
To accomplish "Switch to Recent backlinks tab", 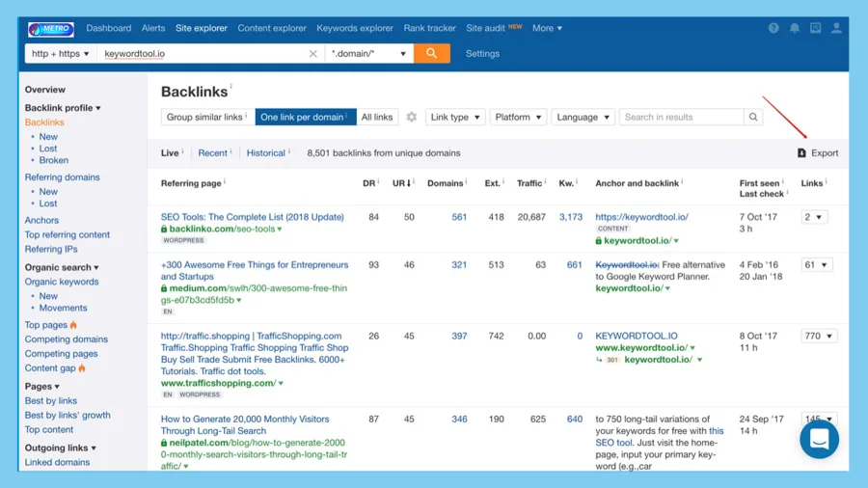I will coord(212,153).
